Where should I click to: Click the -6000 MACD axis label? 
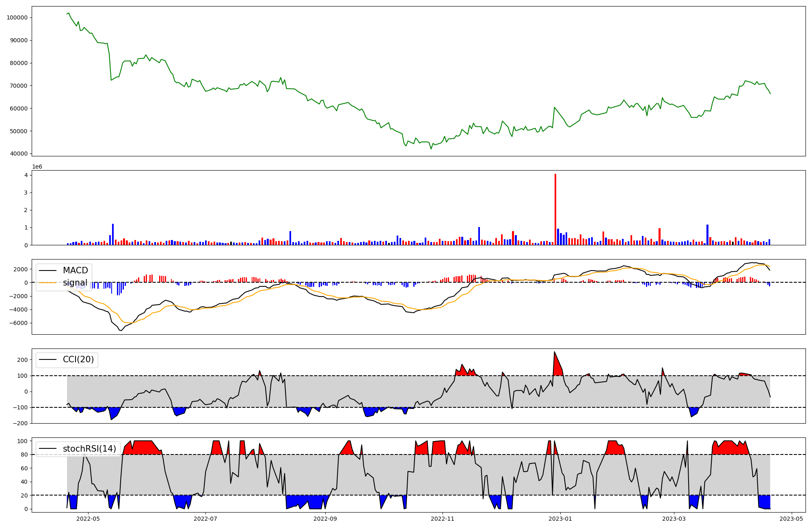point(19,323)
